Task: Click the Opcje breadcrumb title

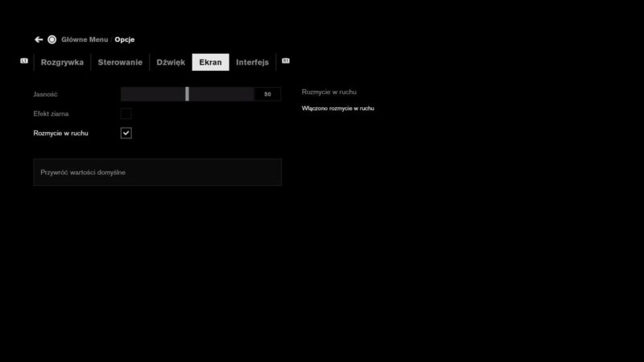Action: (125, 39)
